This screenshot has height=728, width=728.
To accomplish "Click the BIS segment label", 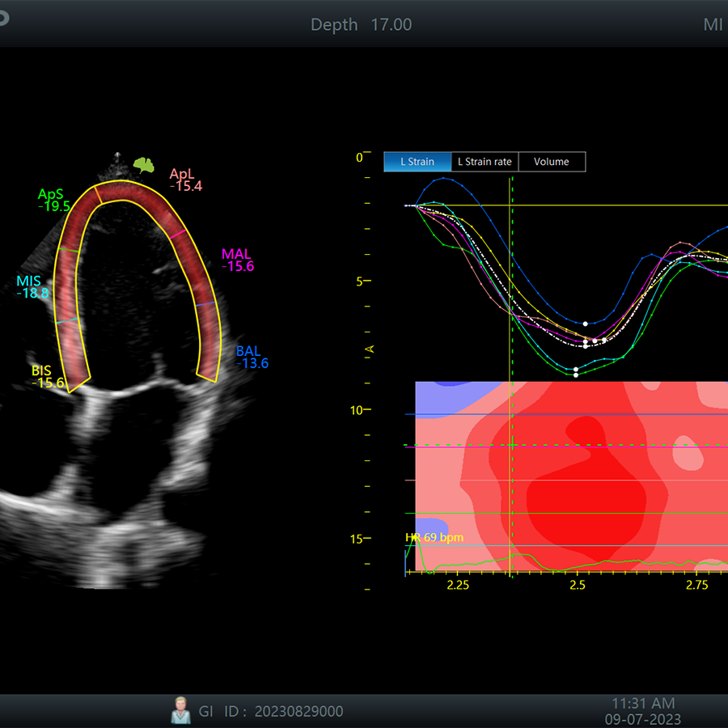I will (41, 370).
